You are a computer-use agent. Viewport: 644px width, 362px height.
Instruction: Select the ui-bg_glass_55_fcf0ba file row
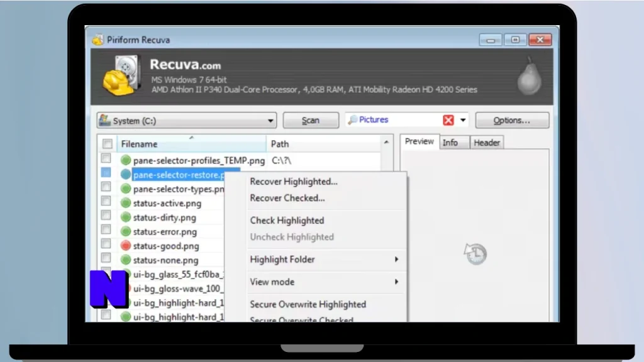pos(179,274)
